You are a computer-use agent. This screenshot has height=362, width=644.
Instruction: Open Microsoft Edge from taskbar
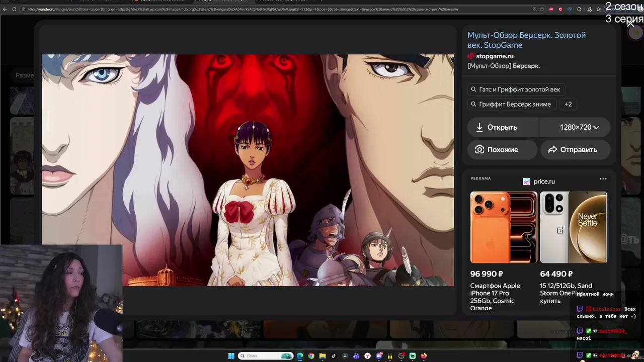[300, 356]
